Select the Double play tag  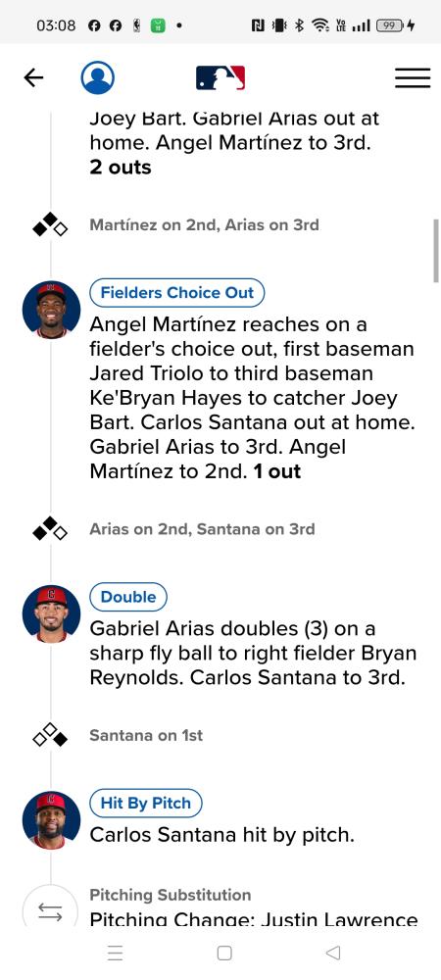(128, 597)
